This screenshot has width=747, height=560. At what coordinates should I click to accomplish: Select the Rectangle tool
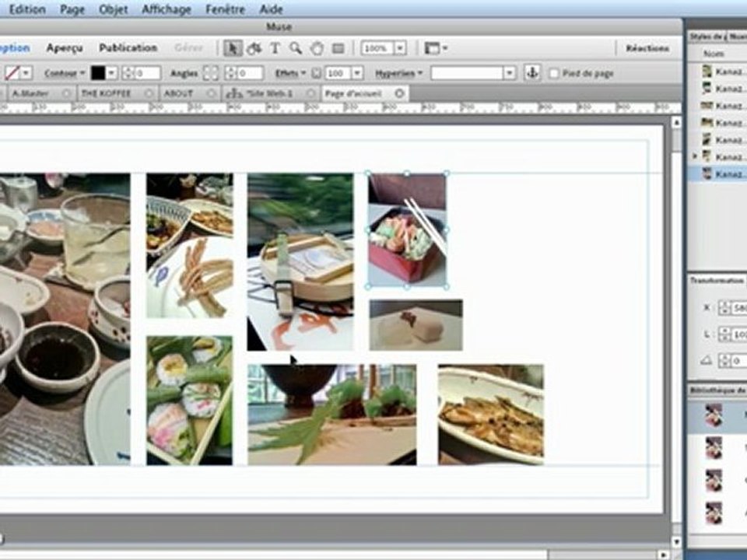point(338,48)
